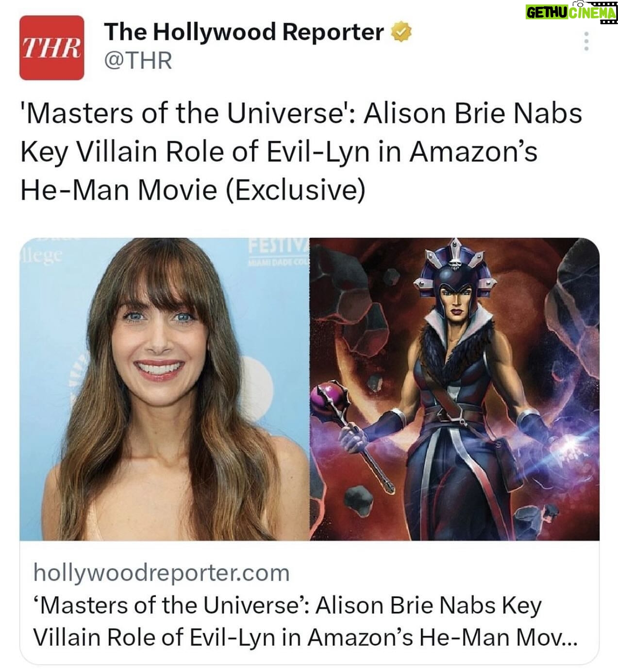The height and width of the screenshot is (672, 618).
Task: Click the hollywoodreporter.com domain text
Action: [x=162, y=573]
